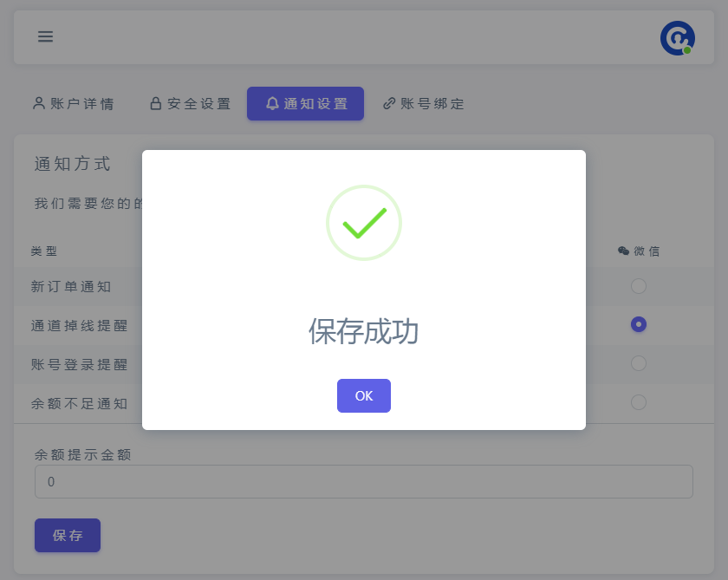The height and width of the screenshot is (580, 728).
Task: Click the 通知方式 section heading
Action: tap(73, 165)
